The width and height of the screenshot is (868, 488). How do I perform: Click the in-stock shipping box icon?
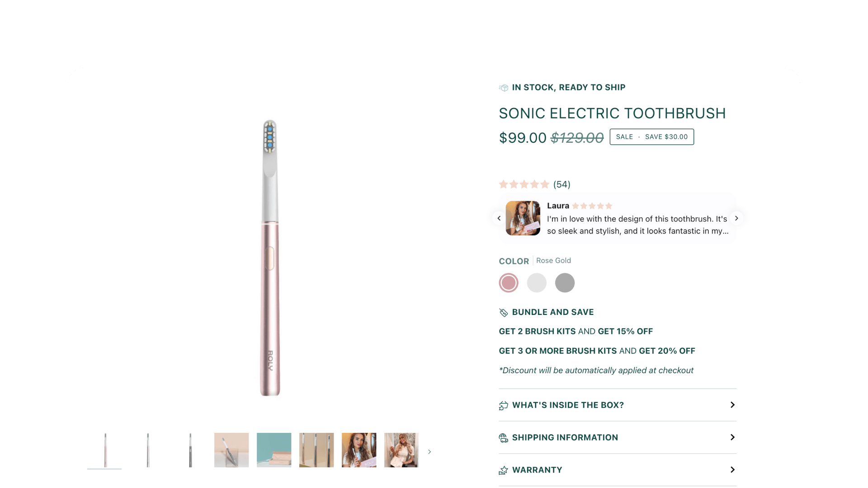(x=504, y=88)
